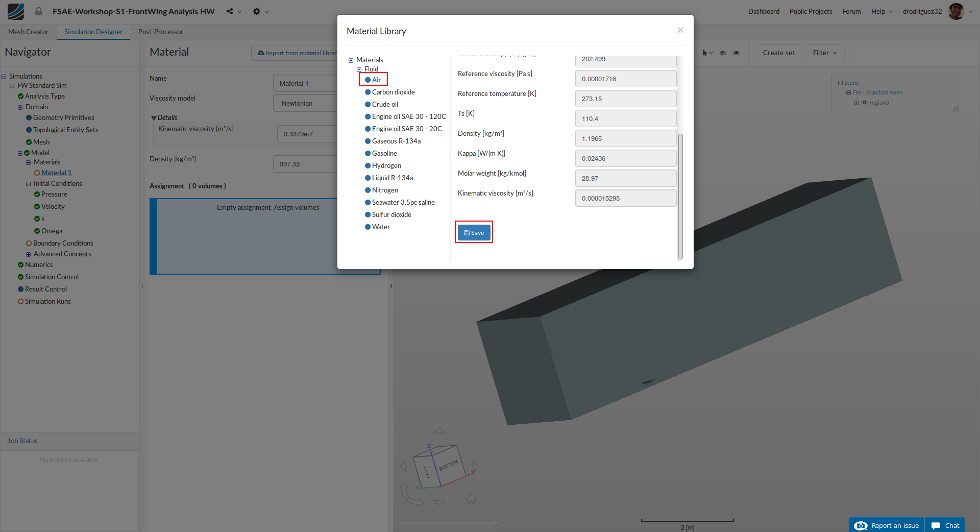Open the Help dropdown menu
Screen dimensions: 980x532
881,11
